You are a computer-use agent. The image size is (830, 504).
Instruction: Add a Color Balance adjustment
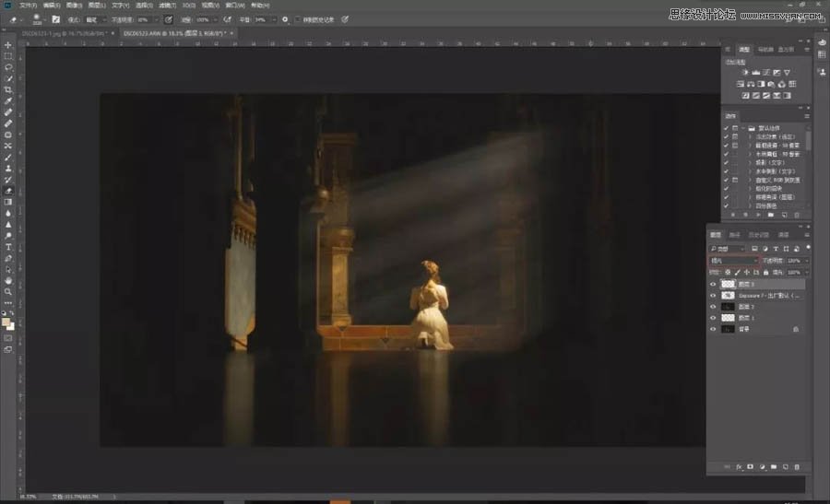(751, 84)
